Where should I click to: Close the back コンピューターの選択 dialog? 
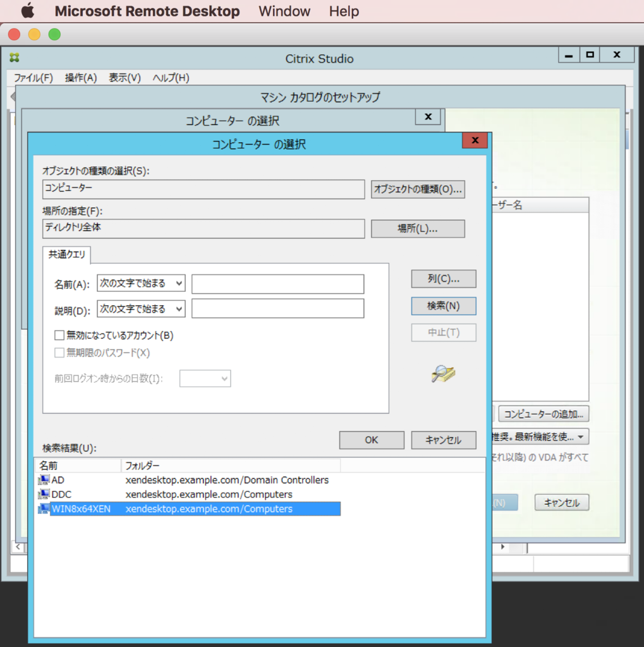[428, 117]
